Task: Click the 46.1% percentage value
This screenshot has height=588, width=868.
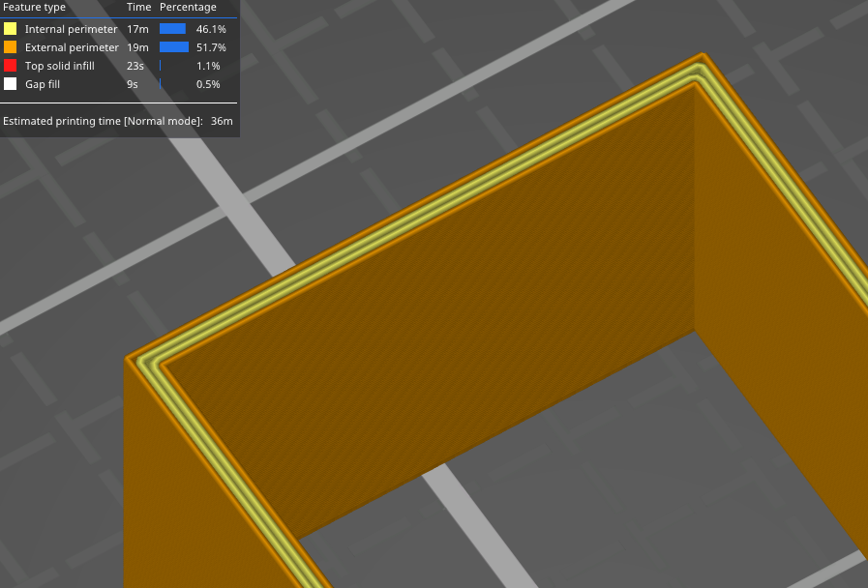Action: [x=211, y=29]
